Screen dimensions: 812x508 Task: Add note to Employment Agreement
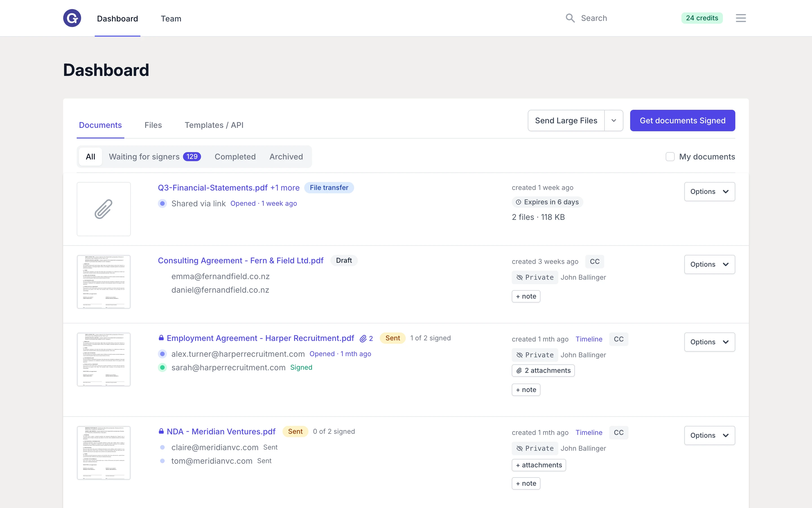(526, 390)
